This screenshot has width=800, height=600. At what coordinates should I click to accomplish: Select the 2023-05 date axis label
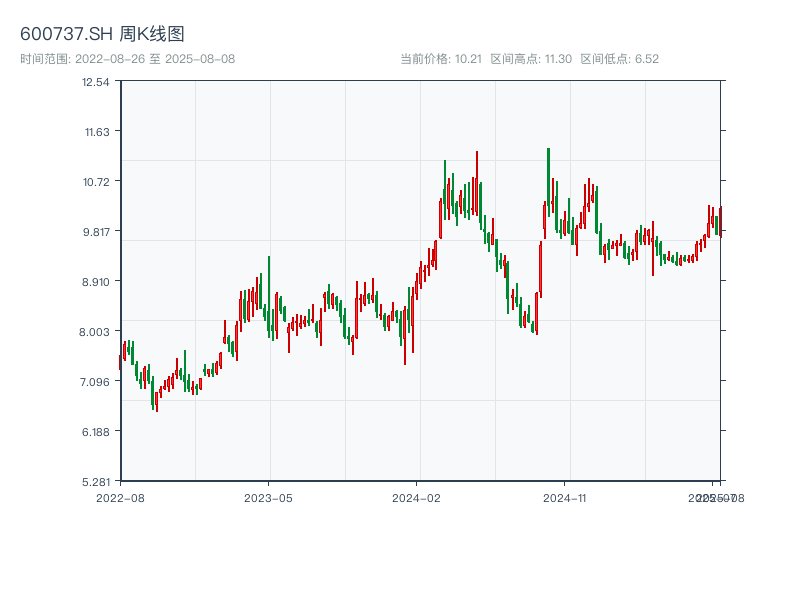[269, 497]
